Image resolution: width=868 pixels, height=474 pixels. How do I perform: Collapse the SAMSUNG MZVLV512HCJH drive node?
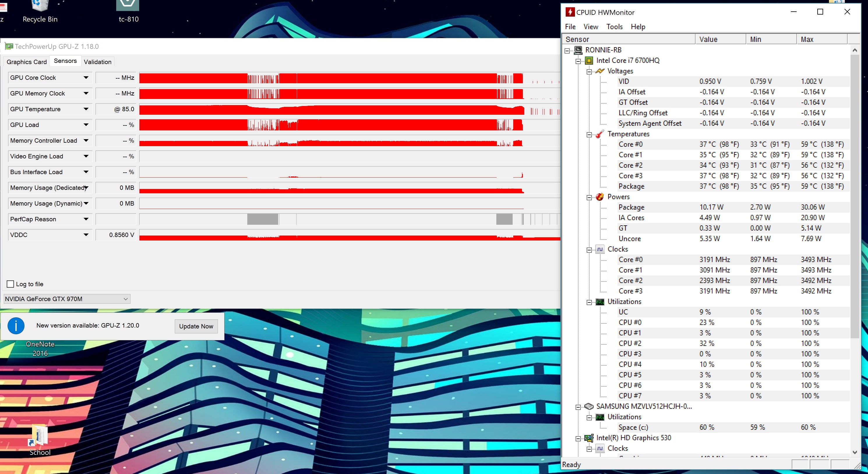click(x=578, y=407)
